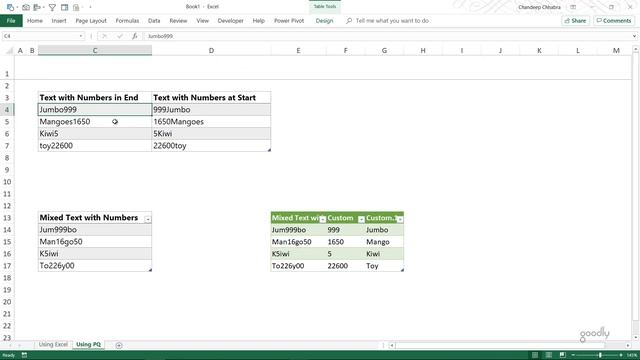Viewport: 640px width, 360px height.
Task: Click the table layout icon in Quick Access toolbar
Action: (x=64, y=7)
